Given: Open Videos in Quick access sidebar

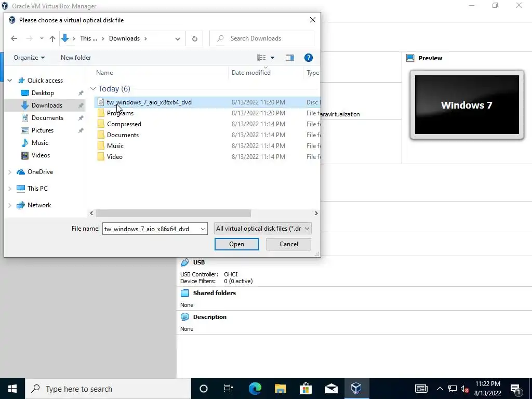Looking at the screenshot, I should (41, 155).
